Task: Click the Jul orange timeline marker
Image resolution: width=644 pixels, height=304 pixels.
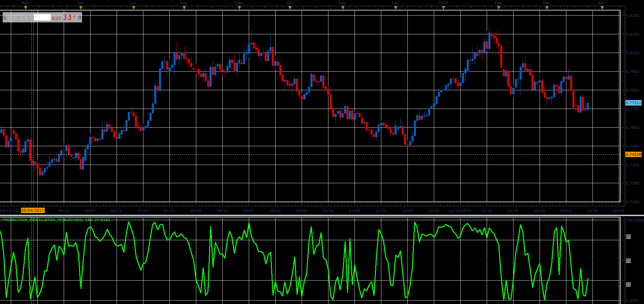Action: (x=134, y=8)
